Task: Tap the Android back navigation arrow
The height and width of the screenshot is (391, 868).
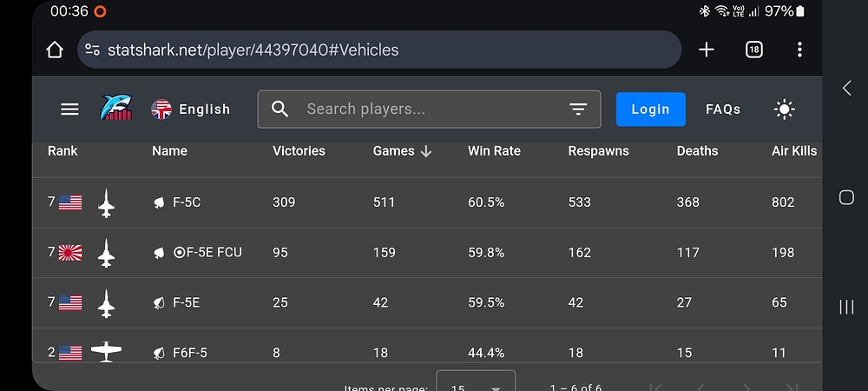Action: [x=846, y=88]
